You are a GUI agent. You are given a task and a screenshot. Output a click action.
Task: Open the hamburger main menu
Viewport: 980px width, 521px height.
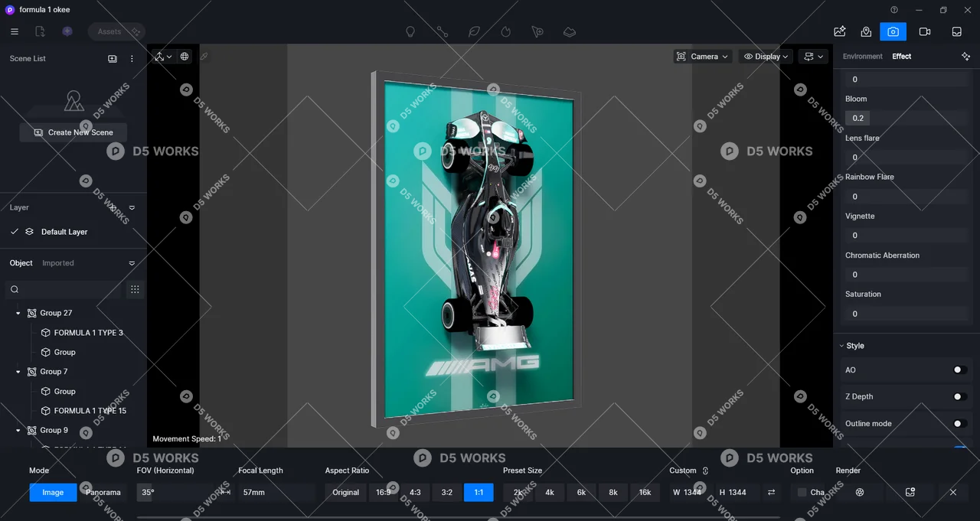point(15,31)
